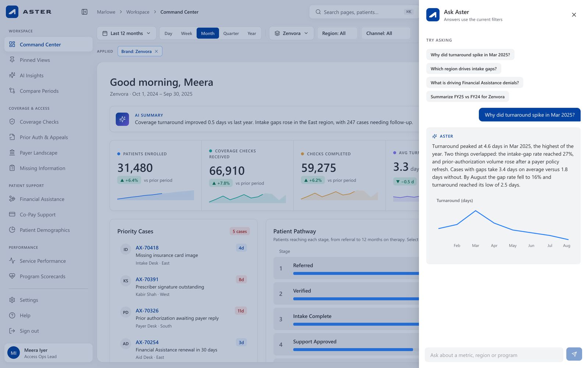Ask 'Which region drives intake gaps?'

[x=464, y=69]
